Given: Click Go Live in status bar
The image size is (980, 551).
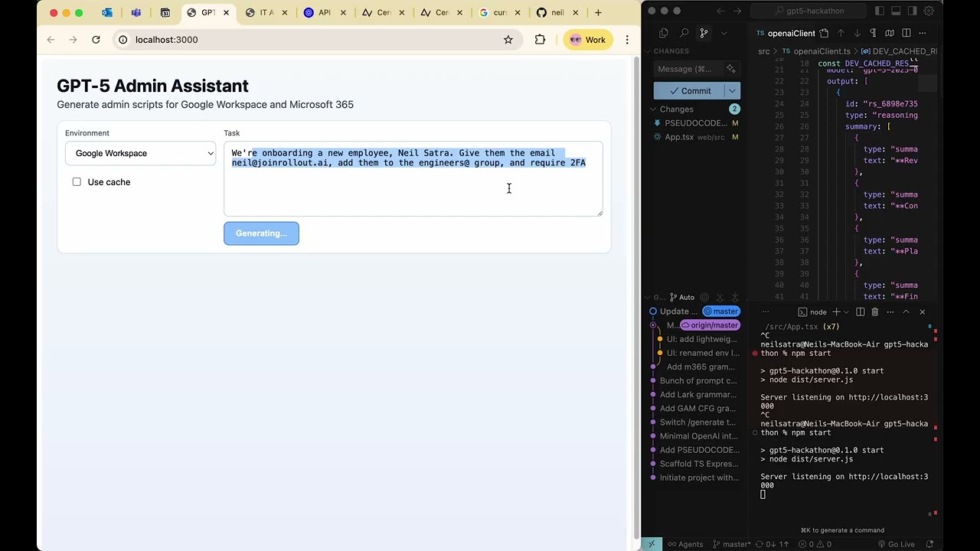Looking at the screenshot, I should (895, 544).
